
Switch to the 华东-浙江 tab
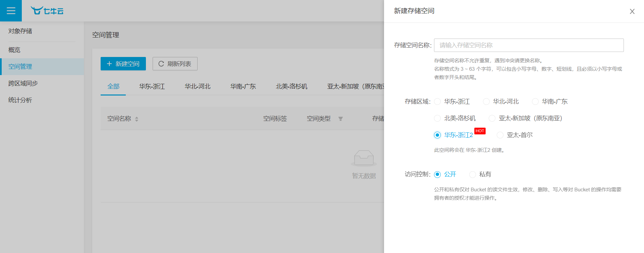coord(152,86)
